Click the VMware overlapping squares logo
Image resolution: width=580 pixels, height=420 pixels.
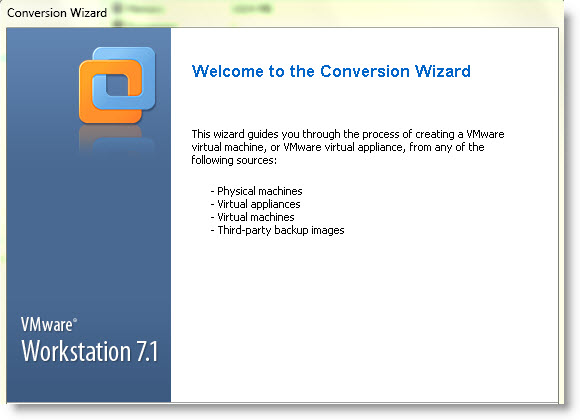[x=117, y=85]
